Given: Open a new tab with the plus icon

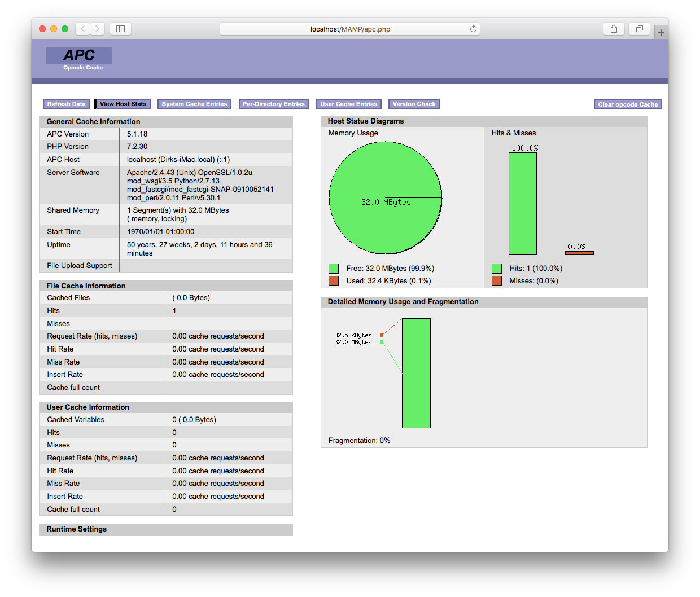Looking at the screenshot, I should click(x=660, y=31).
